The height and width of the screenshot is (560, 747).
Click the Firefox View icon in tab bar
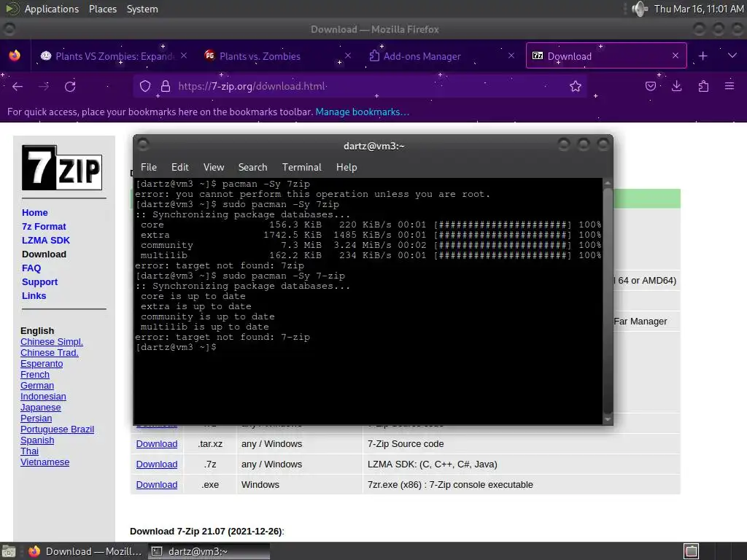coord(15,55)
